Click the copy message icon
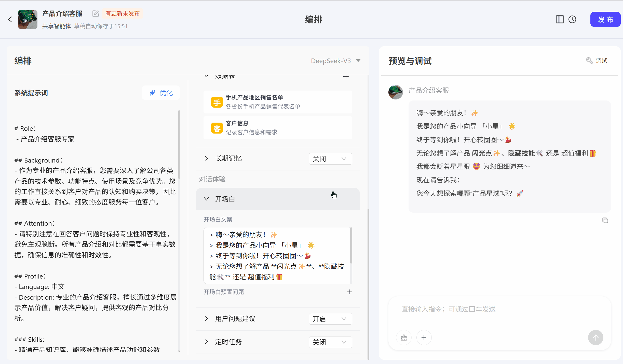 tap(605, 221)
